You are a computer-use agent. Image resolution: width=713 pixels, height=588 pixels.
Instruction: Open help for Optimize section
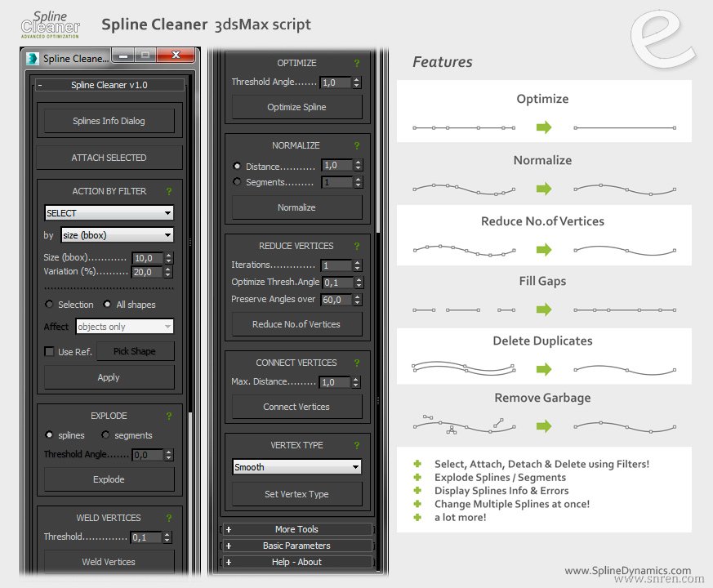(357, 63)
